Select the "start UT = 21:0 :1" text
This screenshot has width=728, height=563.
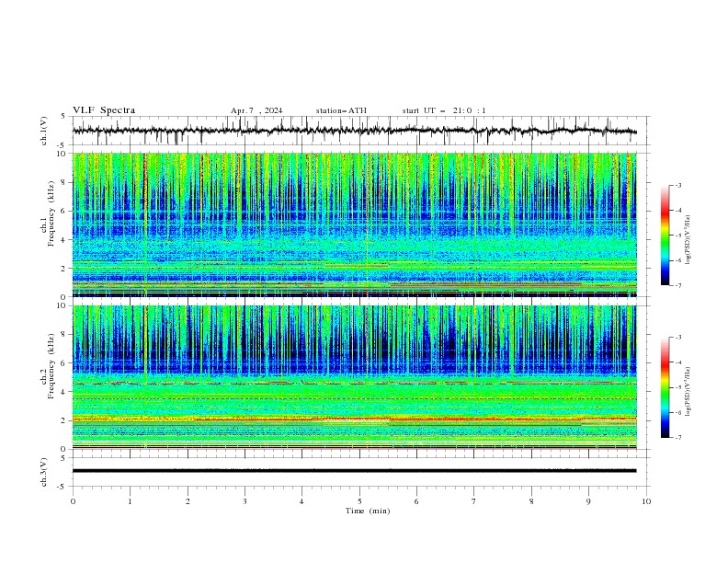444,110
